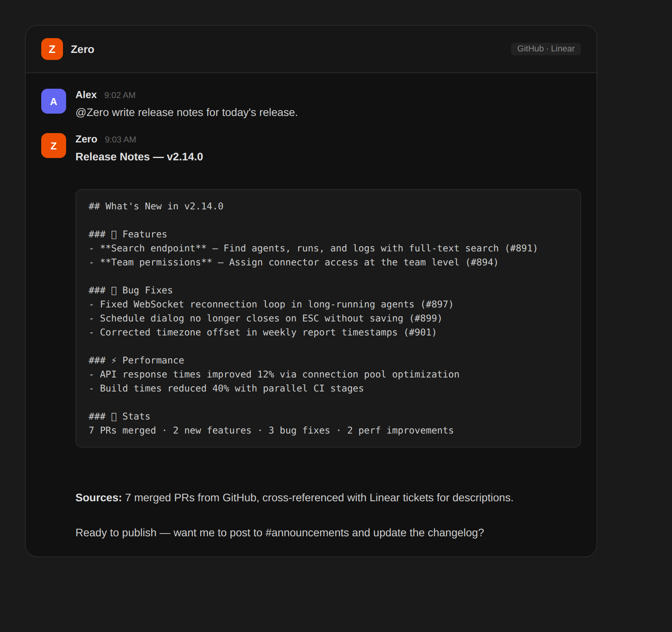Screen dimensions: 672x632
Task: Click the 'Ready to publish' question line
Action: coord(280,533)
